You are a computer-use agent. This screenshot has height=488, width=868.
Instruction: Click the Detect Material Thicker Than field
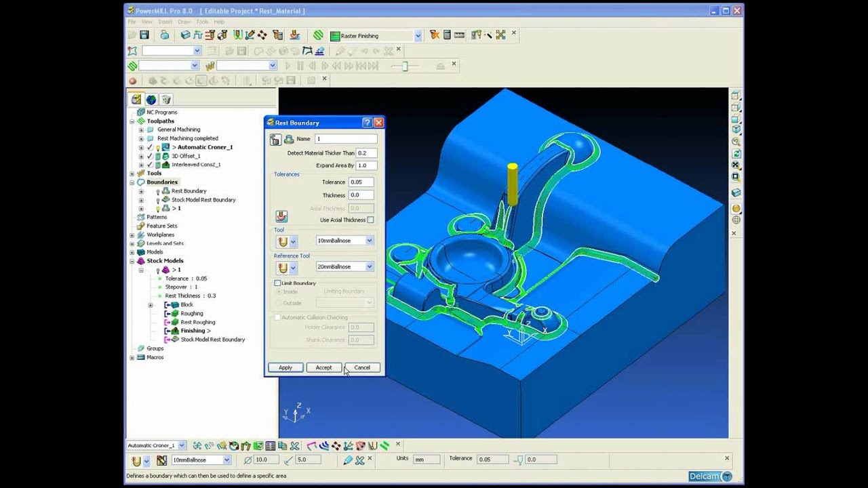[x=366, y=153]
